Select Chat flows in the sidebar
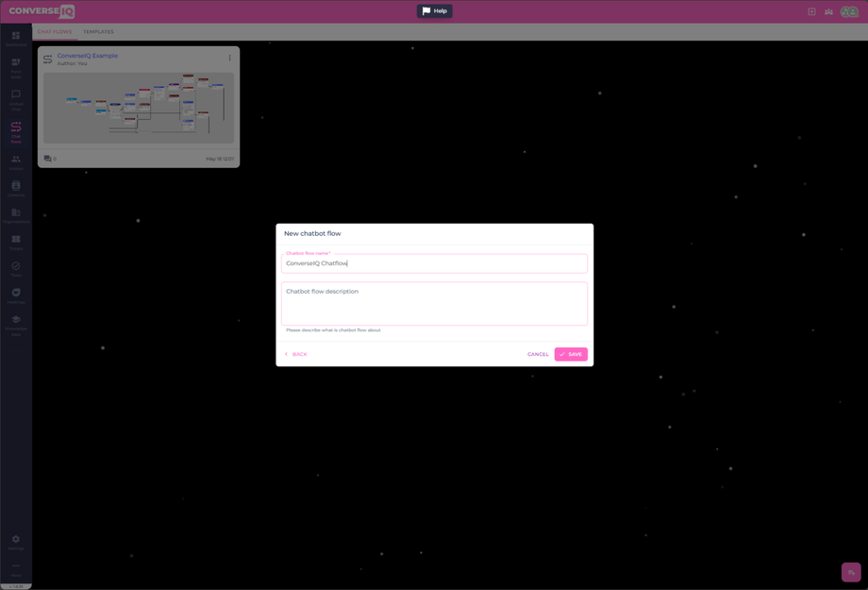The height and width of the screenshot is (590, 868). pos(15,132)
